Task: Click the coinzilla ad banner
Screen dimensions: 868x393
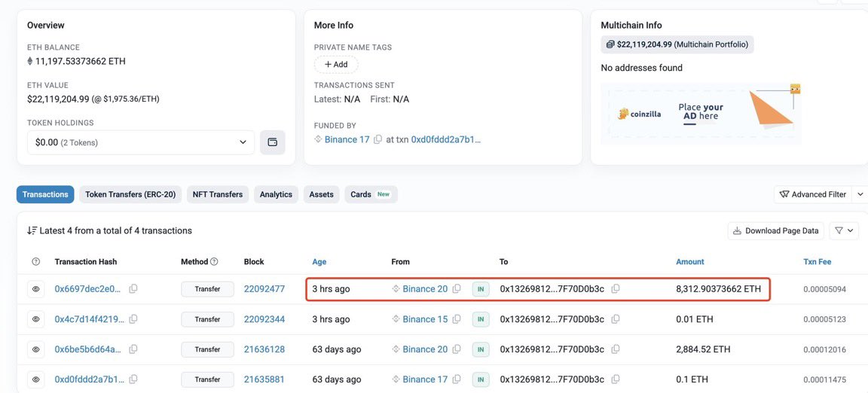Action: tap(701, 114)
